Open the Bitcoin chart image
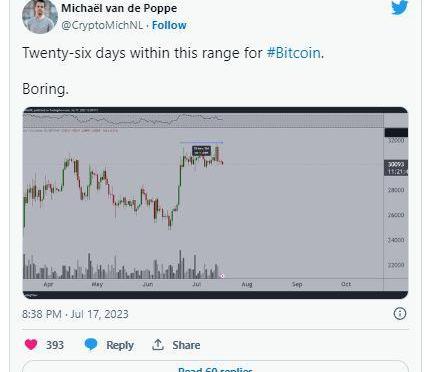The width and height of the screenshot is (425, 372). [215, 203]
